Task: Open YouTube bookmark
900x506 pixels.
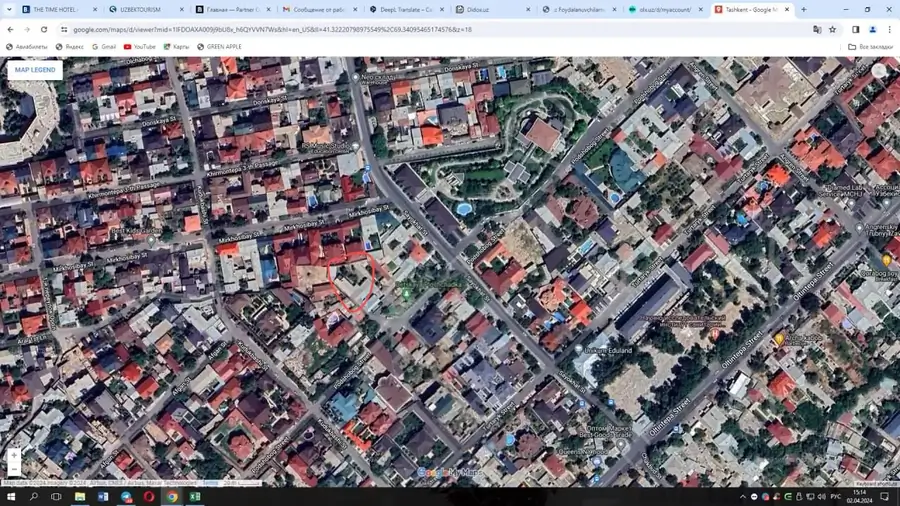Action: (x=139, y=47)
